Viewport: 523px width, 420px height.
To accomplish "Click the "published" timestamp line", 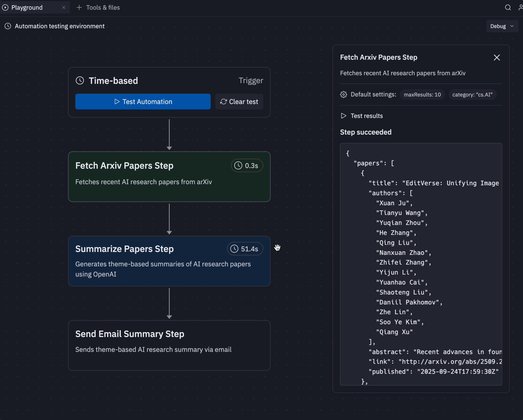I will click(x=433, y=372).
